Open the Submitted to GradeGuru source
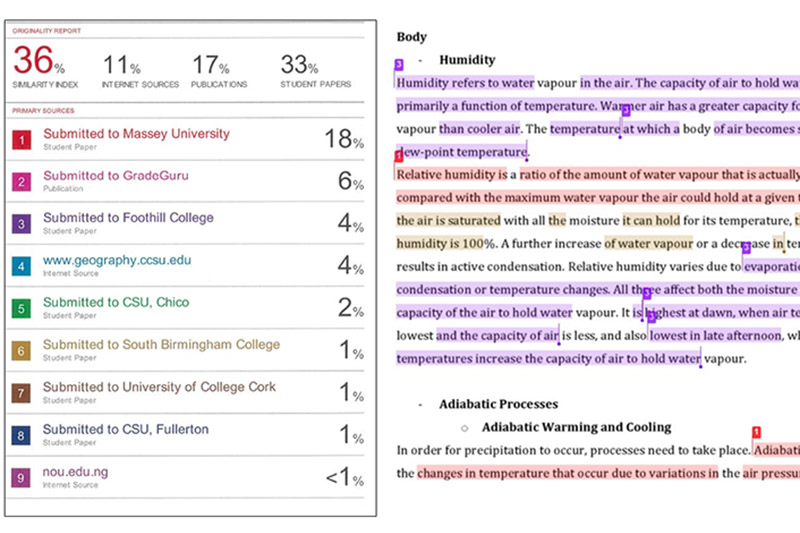The width and height of the screenshot is (800, 533). (115, 176)
